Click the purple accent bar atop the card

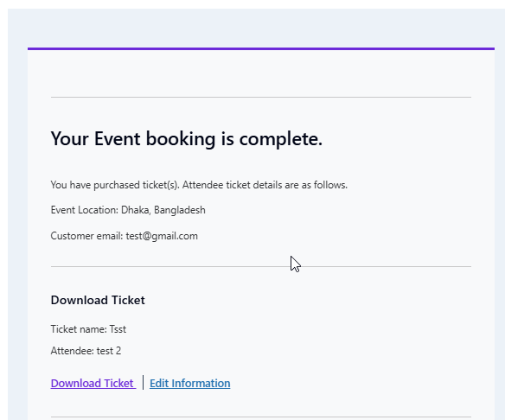point(261,49)
